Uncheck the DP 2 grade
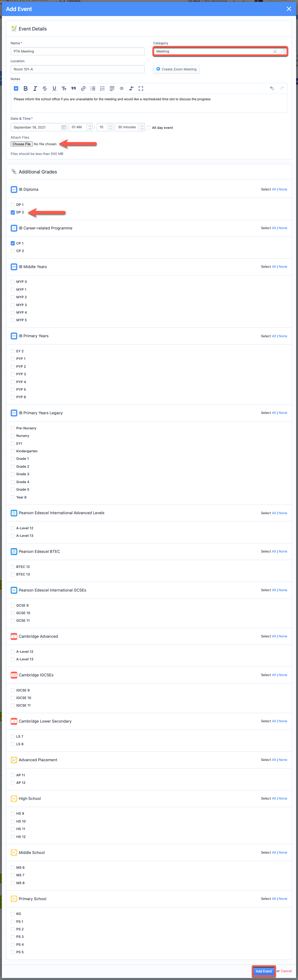 [13, 212]
